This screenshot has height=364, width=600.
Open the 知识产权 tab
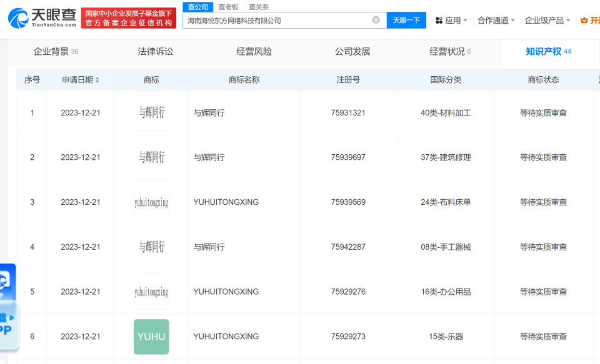(548, 52)
